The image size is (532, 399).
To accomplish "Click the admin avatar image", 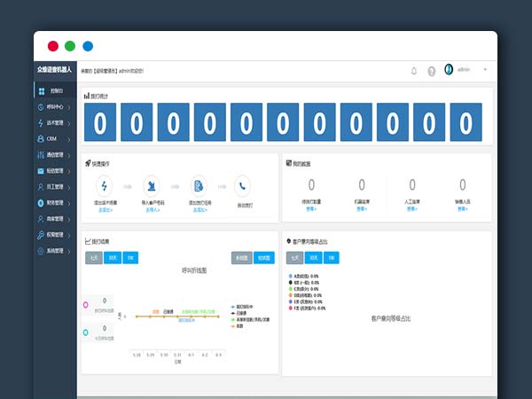I will (449, 70).
